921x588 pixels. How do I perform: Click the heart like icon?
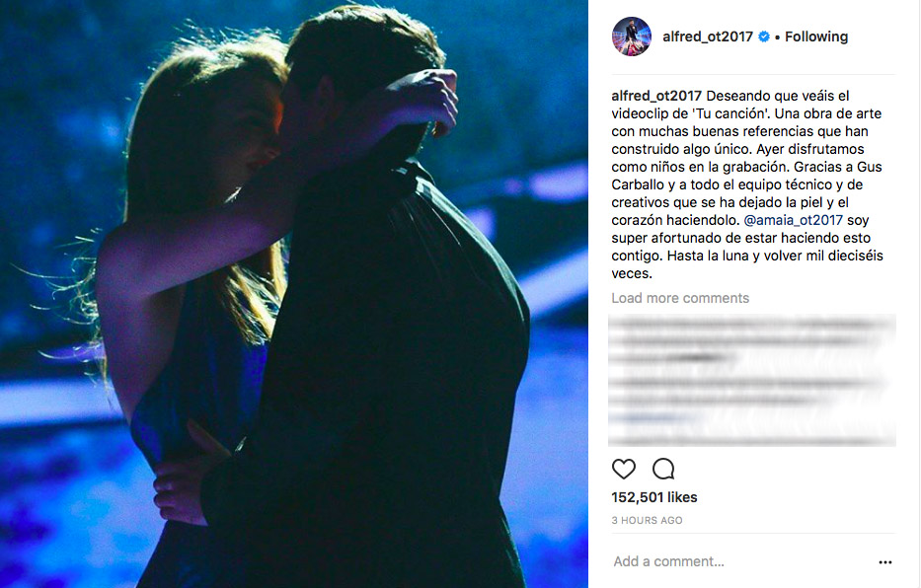coord(623,469)
